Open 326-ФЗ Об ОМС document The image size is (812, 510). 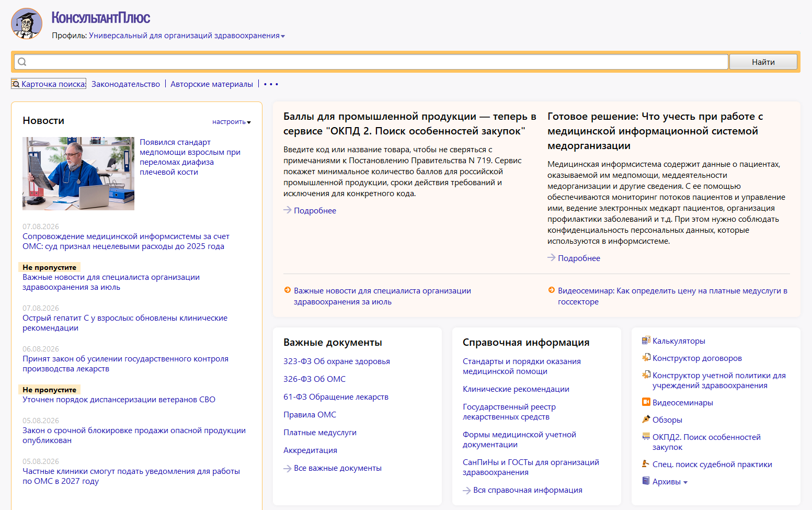point(314,379)
